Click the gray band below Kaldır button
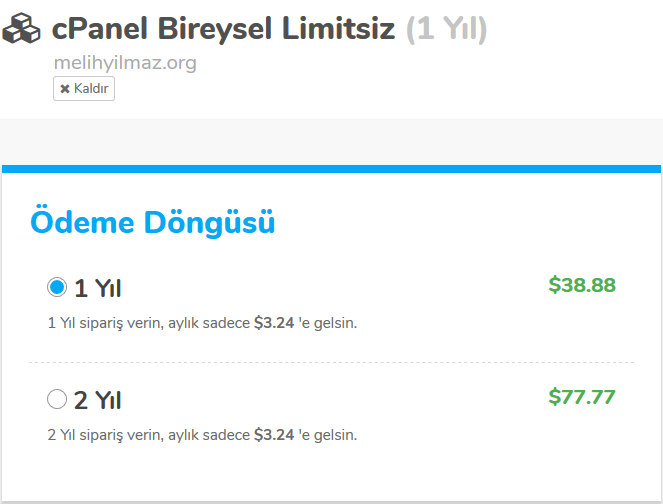Image resolution: width=663 pixels, height=504 pixels. (x=331, y=142)
